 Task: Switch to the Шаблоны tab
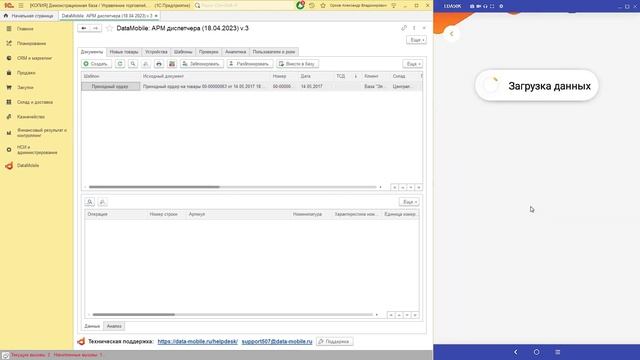pyautogui.click(x=183, y=52)
